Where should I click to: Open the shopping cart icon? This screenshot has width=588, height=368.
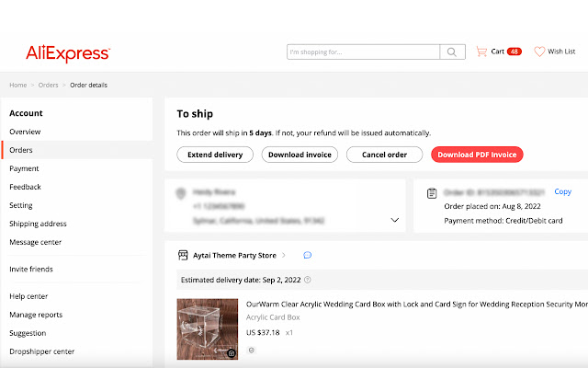[481, 52]
